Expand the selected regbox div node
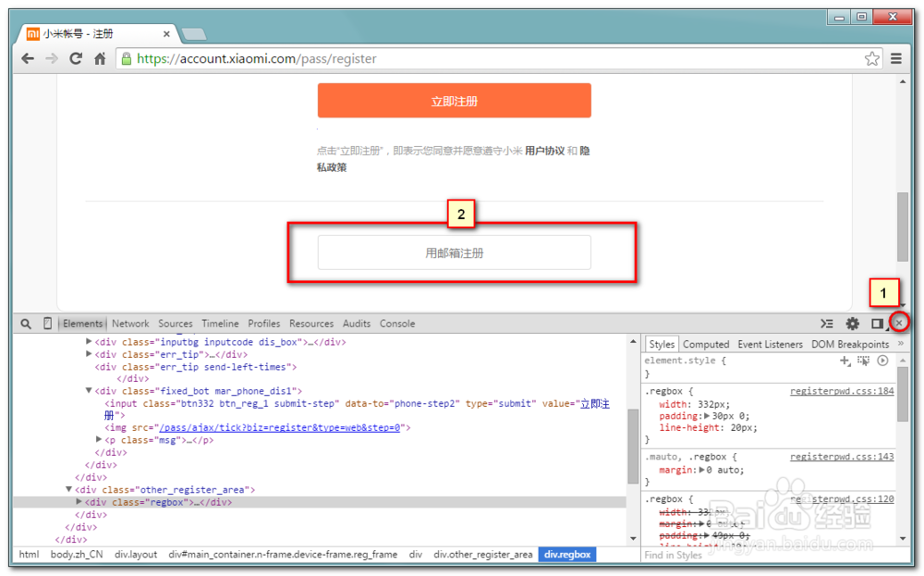924x576 pixels. tap(79, 502)
